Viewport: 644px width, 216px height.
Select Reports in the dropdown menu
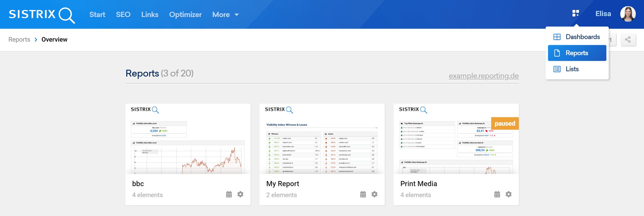coord(577,53)
